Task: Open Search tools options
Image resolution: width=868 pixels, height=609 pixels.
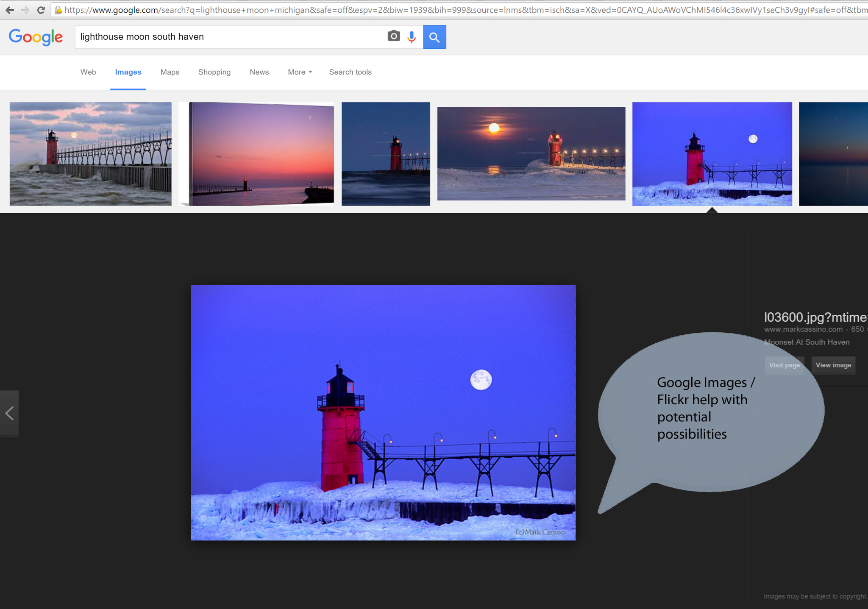Action: click(350, 72)
